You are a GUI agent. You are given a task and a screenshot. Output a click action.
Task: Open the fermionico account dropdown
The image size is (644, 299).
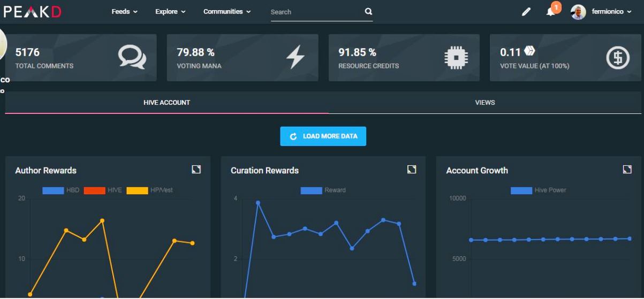[x=611, y=12]
